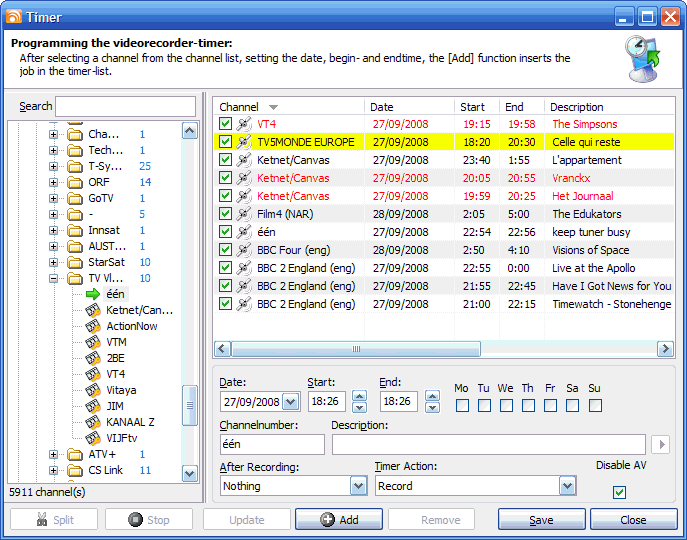Click the satellite icon beside TV5MONDE EUROPE
This screenshot has height=540, width=687.
coord(243,142)
